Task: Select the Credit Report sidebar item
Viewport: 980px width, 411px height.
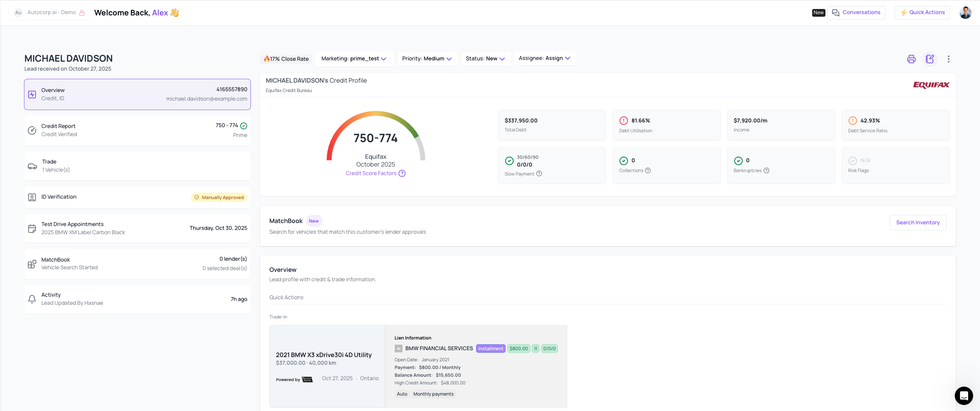Action: coord(137,131)
